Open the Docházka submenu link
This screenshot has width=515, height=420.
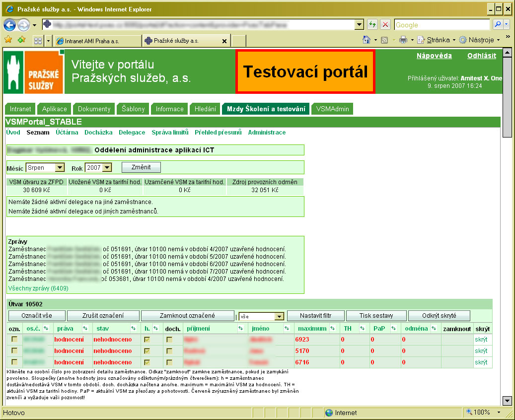click(x=98, y=133)
